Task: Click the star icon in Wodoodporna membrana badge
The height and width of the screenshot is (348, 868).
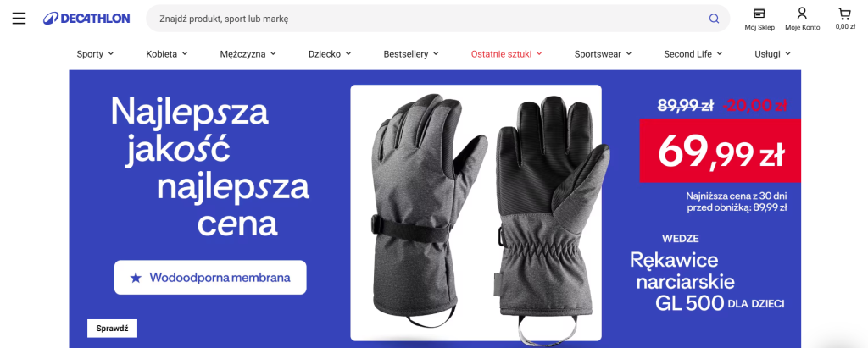Action: tap(136, 278)
